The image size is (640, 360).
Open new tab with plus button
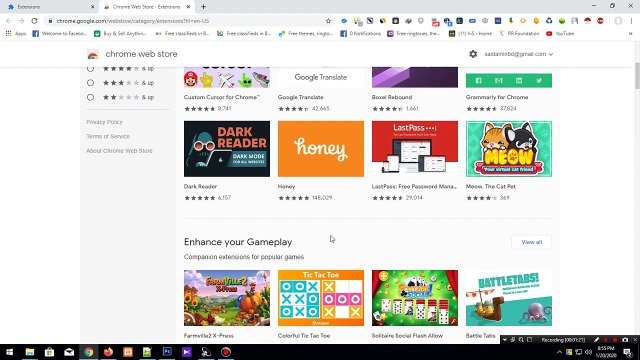(x=203, y=7)
